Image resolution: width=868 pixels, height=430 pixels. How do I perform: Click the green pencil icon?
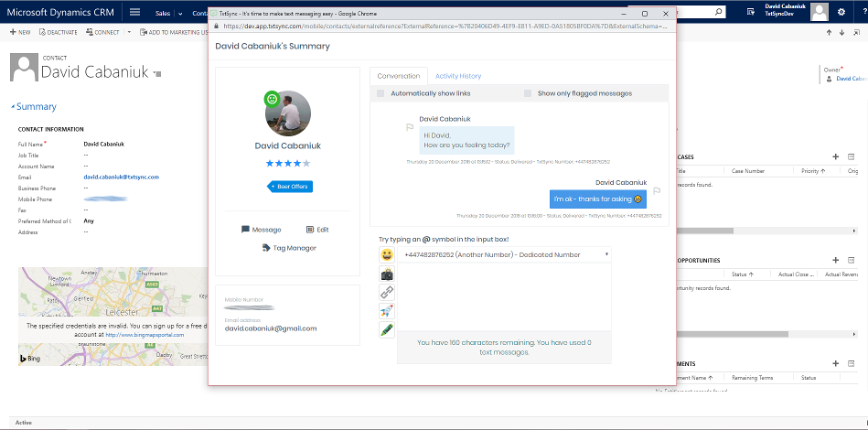point(387,329)
